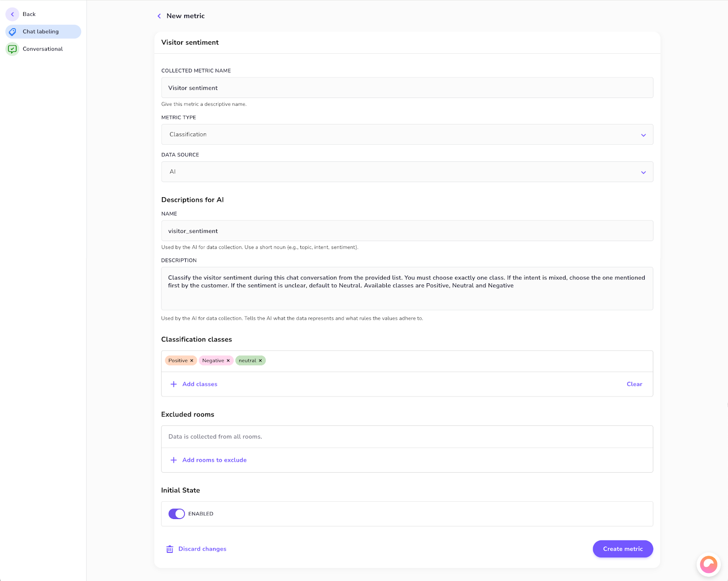This screenshot has height=581, width=728.
Task: Click the plus icon beside Add classes
Action: (174, 384)
